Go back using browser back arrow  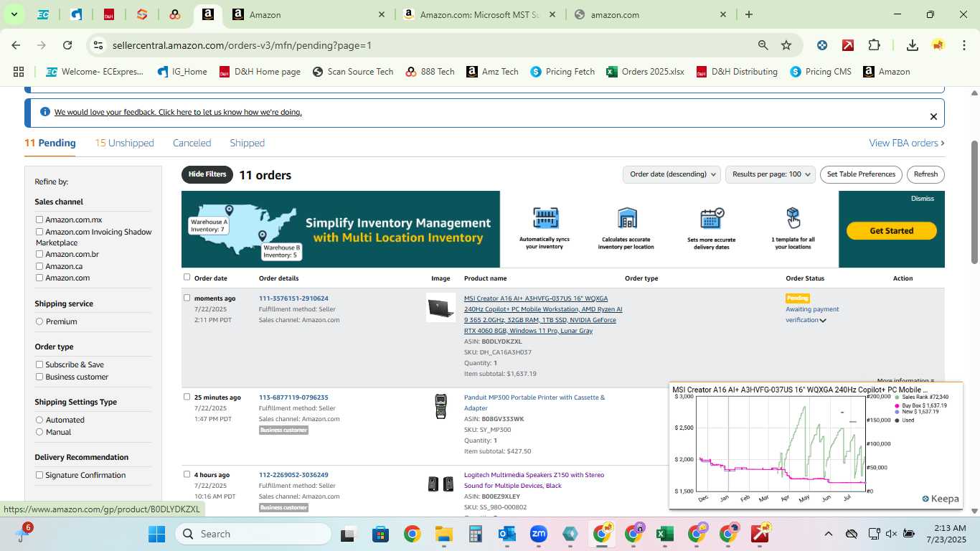coord(16,45)
